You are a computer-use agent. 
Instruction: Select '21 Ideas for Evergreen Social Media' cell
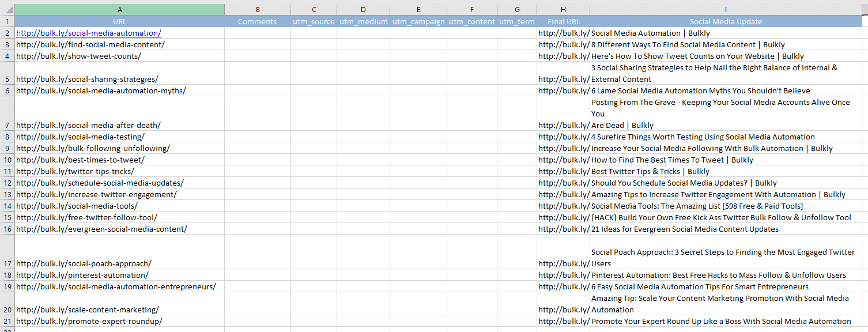point(726,229)
